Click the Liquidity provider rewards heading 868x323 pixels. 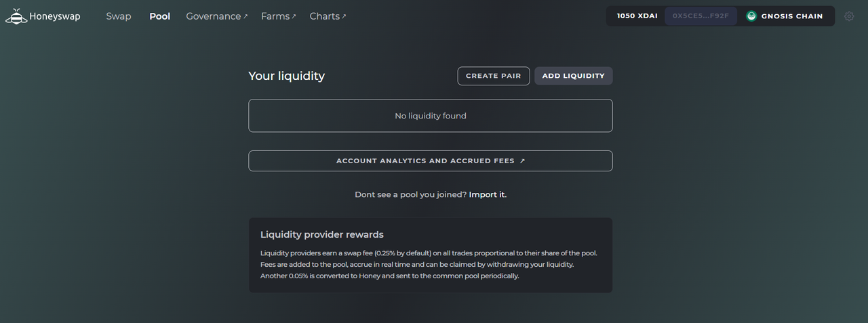(x=322, y=234)
